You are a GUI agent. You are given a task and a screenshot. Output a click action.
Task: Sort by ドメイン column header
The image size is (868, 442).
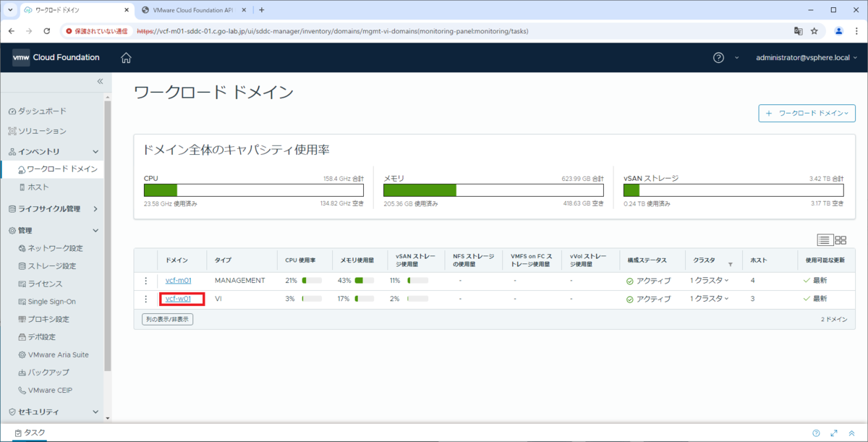pyautogui.click(x=176, y=260)
